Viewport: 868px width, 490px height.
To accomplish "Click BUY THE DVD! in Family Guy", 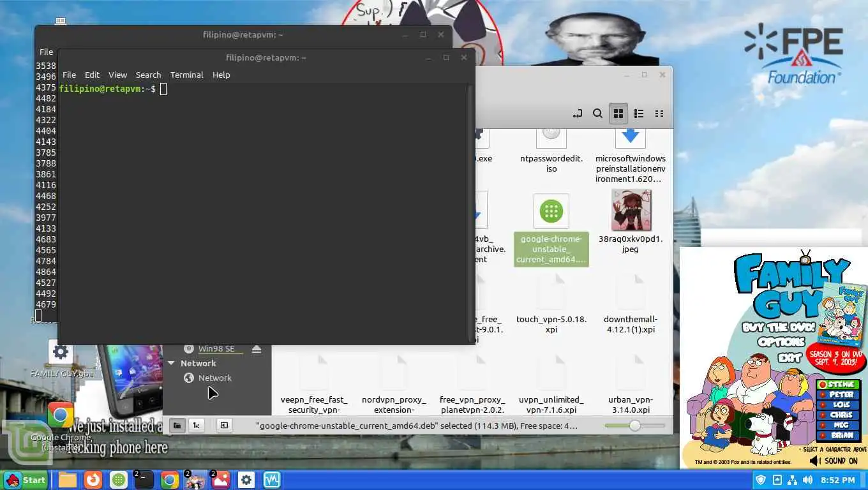I will (x=779, y=327).
